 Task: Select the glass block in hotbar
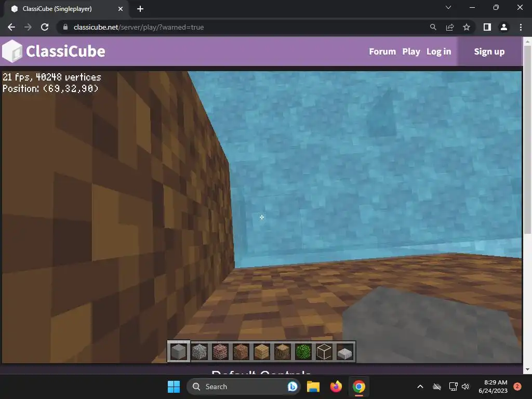324,352
